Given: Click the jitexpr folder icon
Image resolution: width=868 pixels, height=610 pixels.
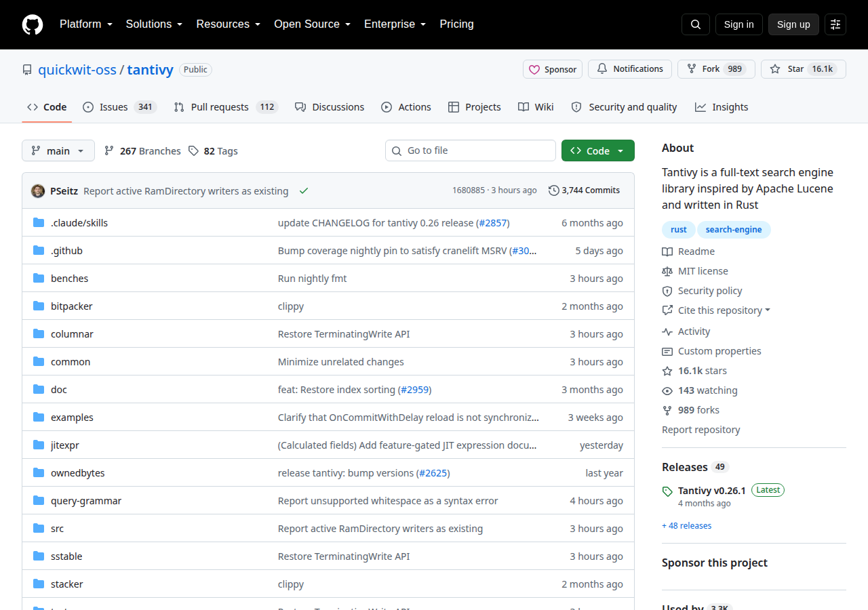Looking at the screenshot, I should 39,445.
